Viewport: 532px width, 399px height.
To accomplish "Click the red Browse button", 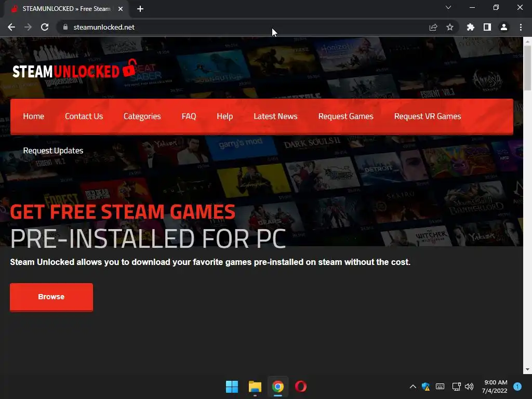I will (x=51, y=297).
